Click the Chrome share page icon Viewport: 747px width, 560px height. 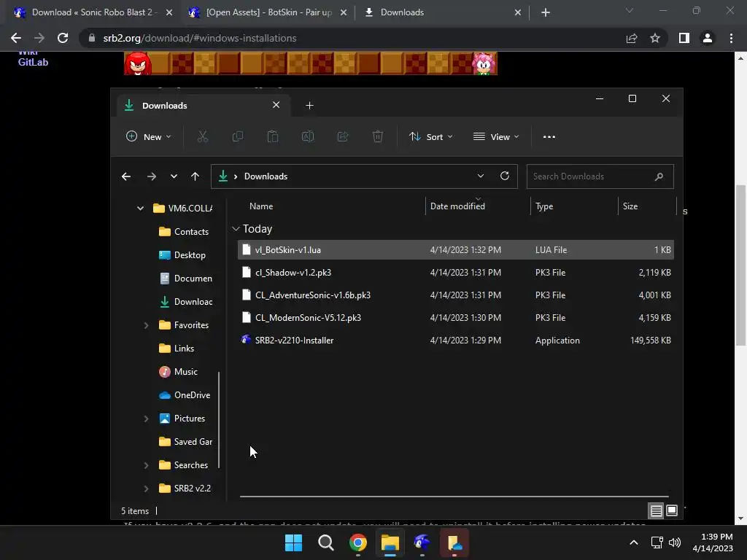coord(632,38)
